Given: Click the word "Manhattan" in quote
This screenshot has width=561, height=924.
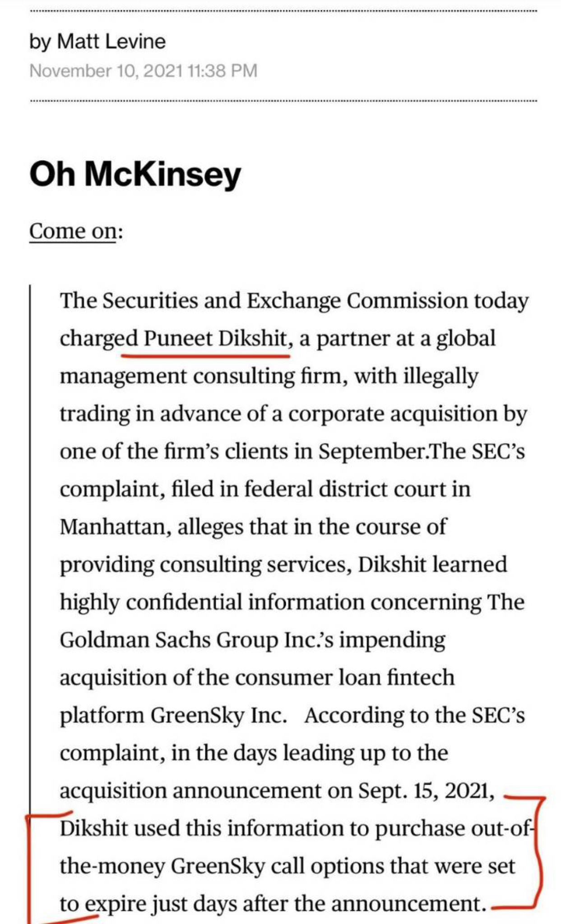Looking at the screenshot, I should click(x=113, y=527).
